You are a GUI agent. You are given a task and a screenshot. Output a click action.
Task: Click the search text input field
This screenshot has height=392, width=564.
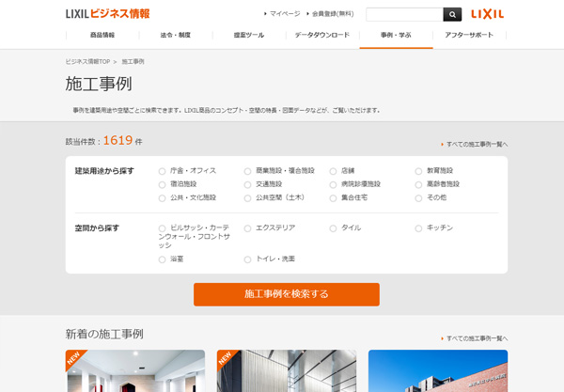coord(403,14)
